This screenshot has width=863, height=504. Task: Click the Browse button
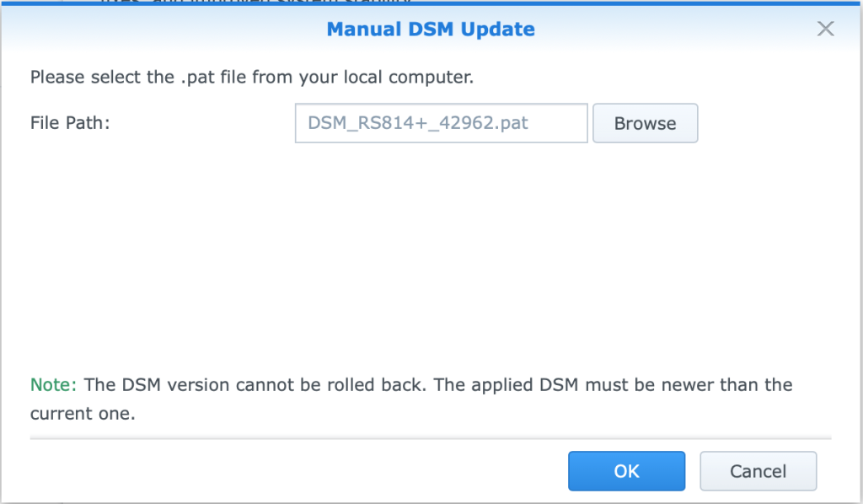[645, 123]
